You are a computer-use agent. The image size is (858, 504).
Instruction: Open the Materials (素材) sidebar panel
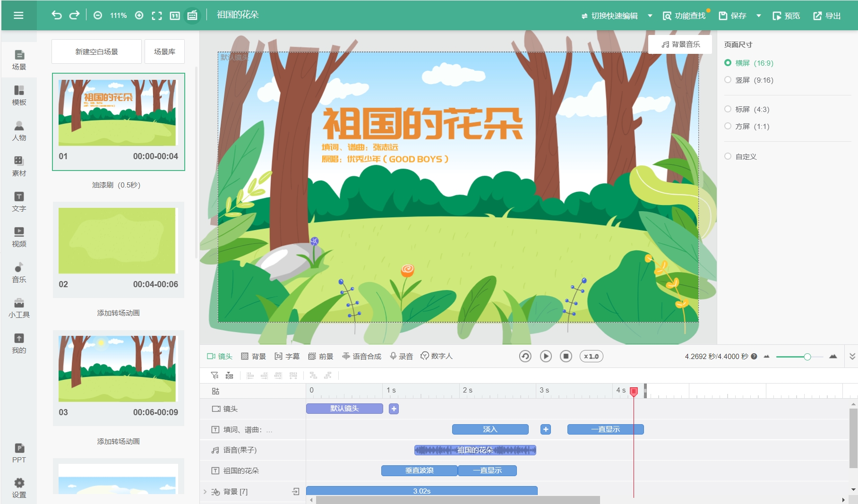(x=19, y=166)
